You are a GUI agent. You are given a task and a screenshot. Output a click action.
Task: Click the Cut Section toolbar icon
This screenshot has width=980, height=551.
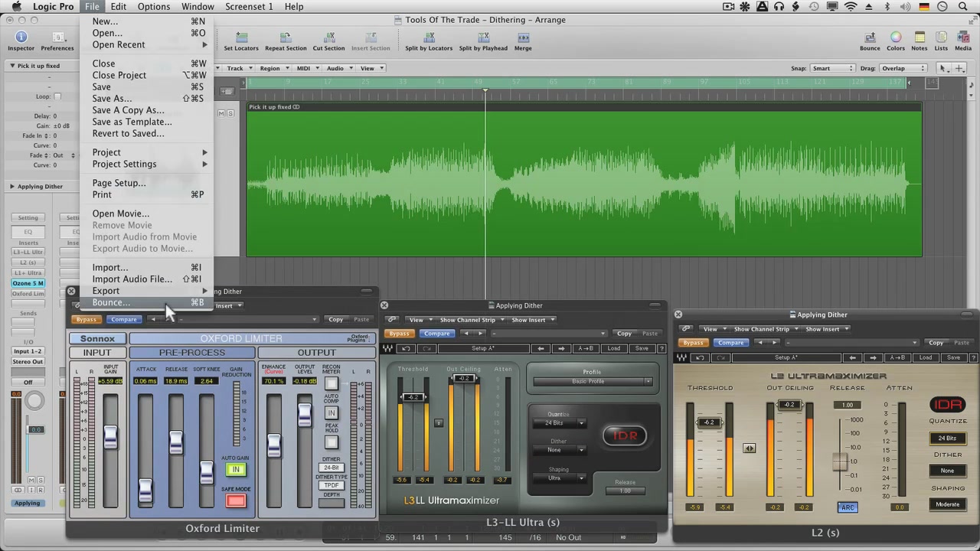(x=328, y=37)
